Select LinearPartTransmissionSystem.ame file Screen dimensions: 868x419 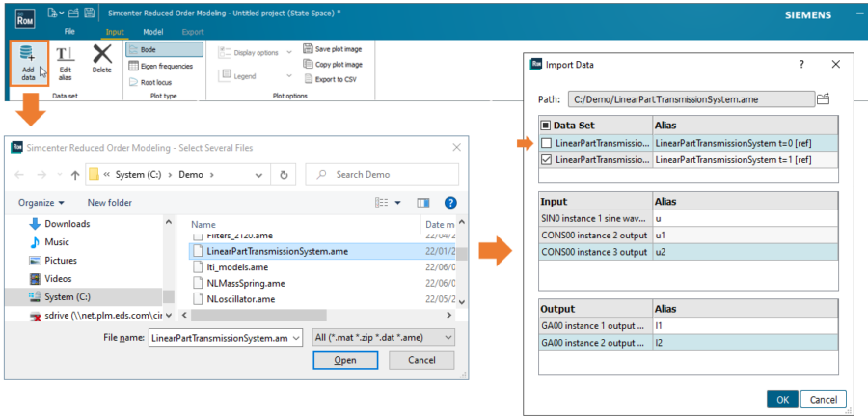tap(321, 251)
